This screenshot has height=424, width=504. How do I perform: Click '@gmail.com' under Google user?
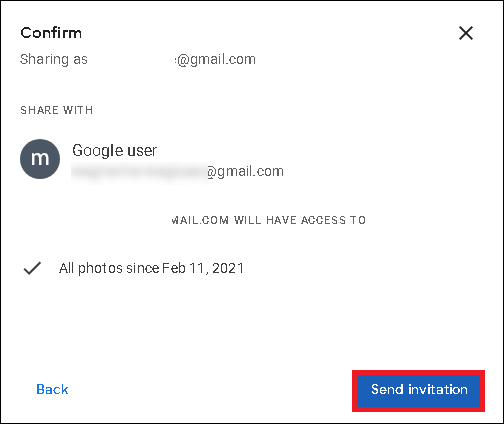click(x=245, y=172)
